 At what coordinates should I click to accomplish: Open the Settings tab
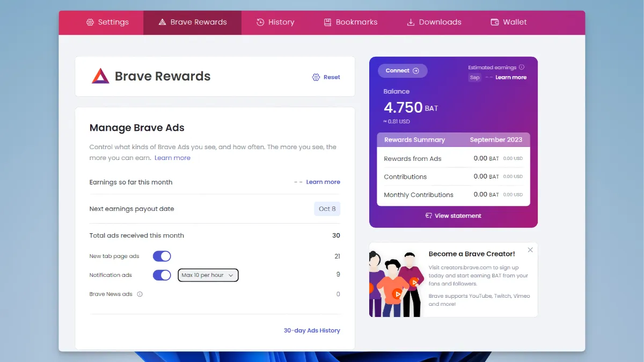(107, 23)
